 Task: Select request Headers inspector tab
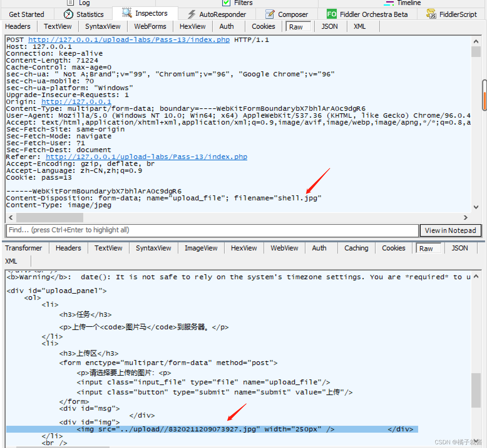(x=18, y=27)
